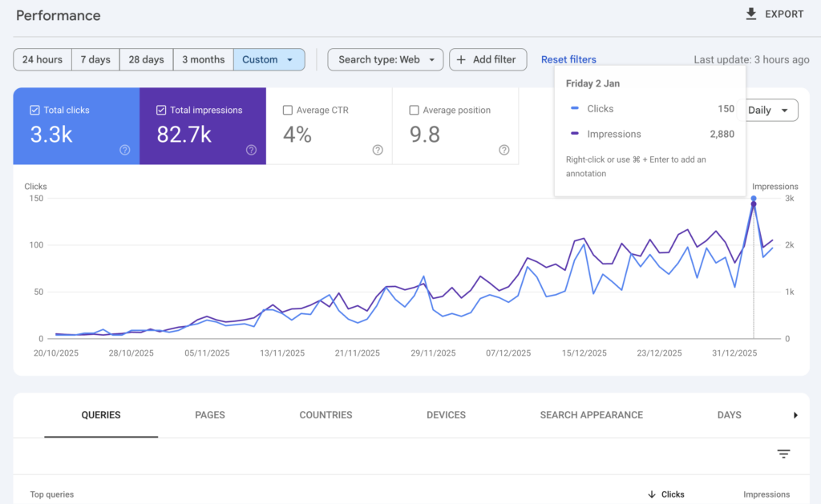Uncheck the Total clicks checkbox
The height and width of the screenshot is (504, 821).
[x=34, y=111]
